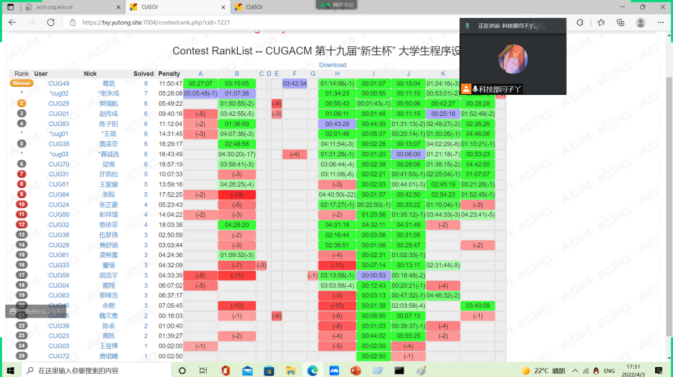Go back with the browser arrow
674x377 pixels.
[12, 22]
